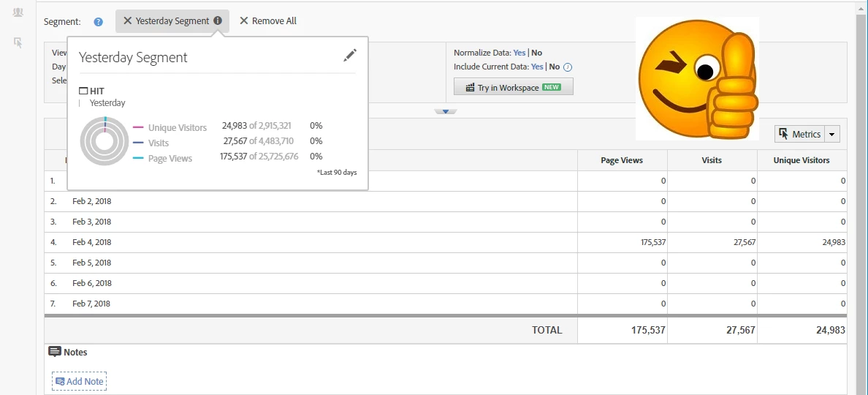Edit Yesterday Segment with the pencil icon

(350, 55)
